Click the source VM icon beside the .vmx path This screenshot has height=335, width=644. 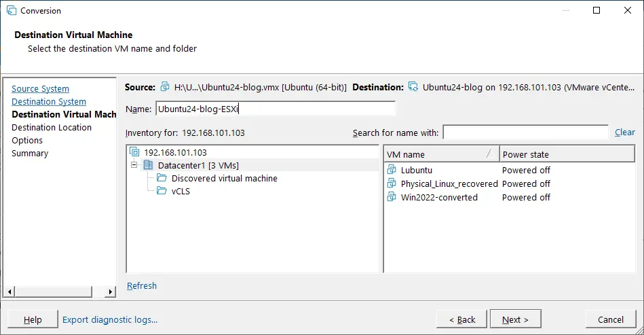165,87
